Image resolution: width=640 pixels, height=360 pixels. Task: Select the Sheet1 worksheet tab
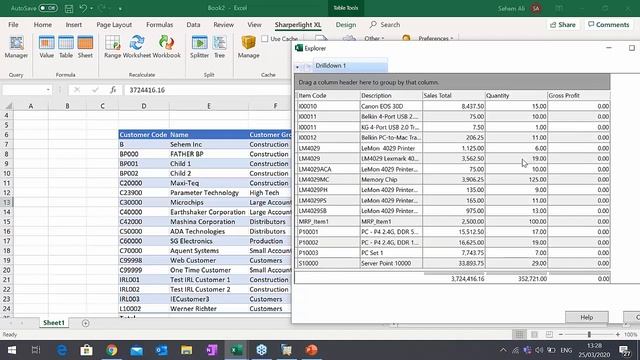tap(54, 323)
